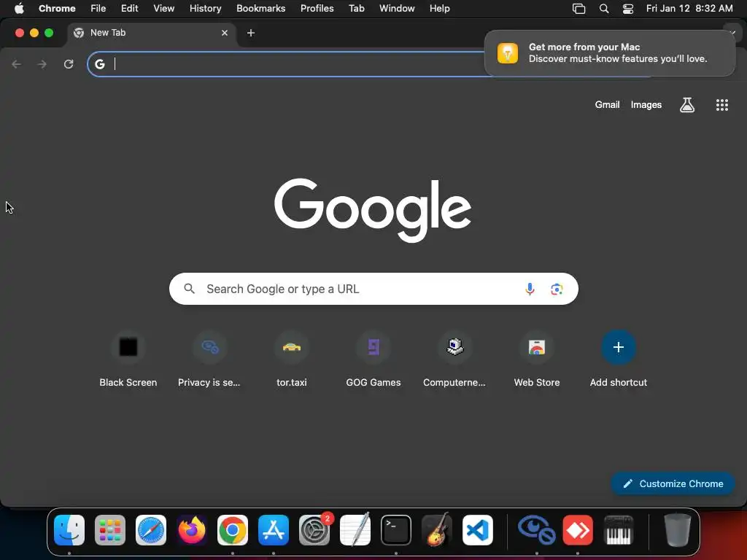The width and height of the screenshot is (747, 560).
Task: Open AnyDesk from the Dock
Action: (578, 530)
